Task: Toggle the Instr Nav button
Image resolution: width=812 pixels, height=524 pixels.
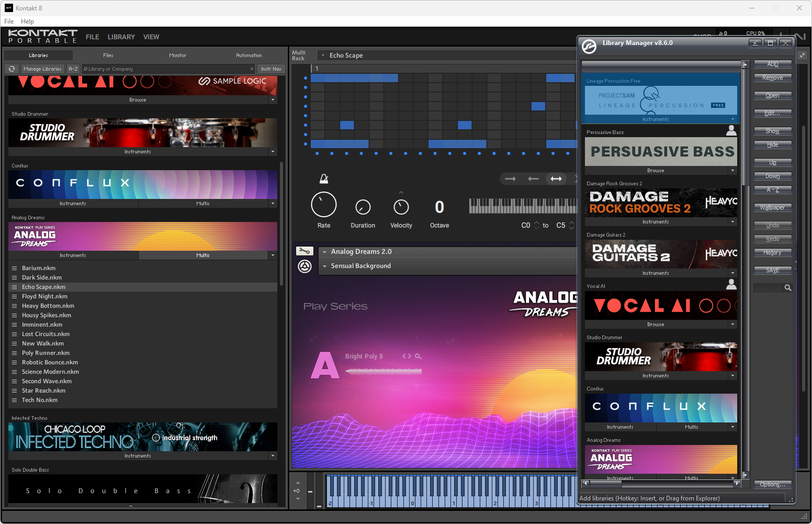Action: pos(271,69)
